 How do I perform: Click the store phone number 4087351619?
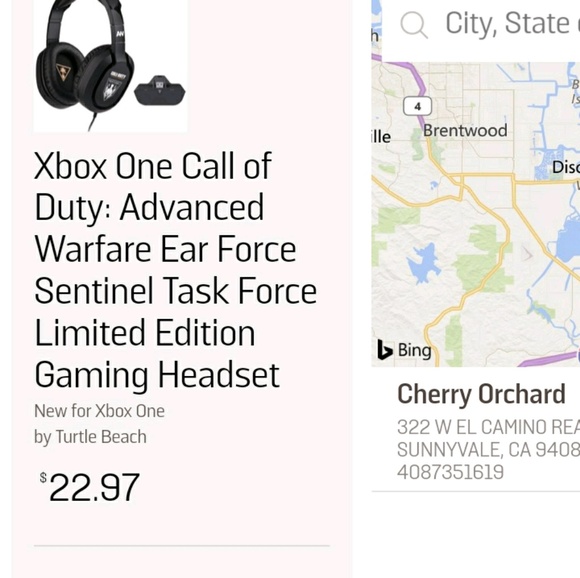(x=450, y=472)
